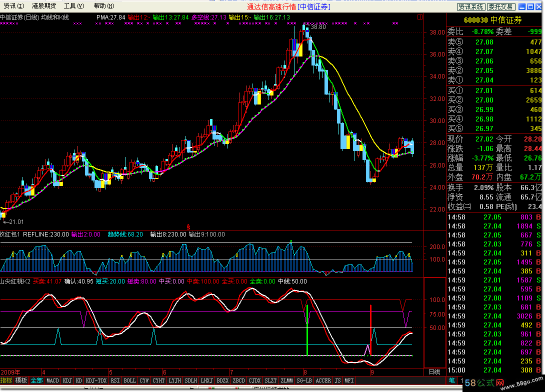This screenshot has height=392, width=545.
Task: Select the 指标 tab
Action: [6, 380]
